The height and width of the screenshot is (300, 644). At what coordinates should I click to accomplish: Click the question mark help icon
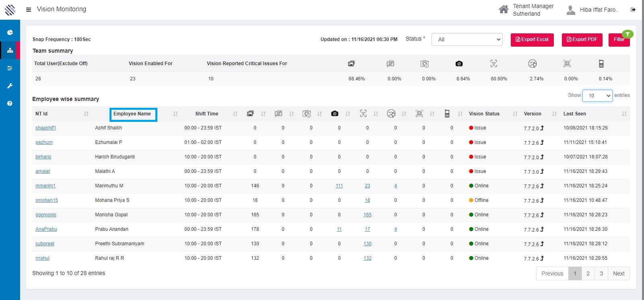click(10, 103)
